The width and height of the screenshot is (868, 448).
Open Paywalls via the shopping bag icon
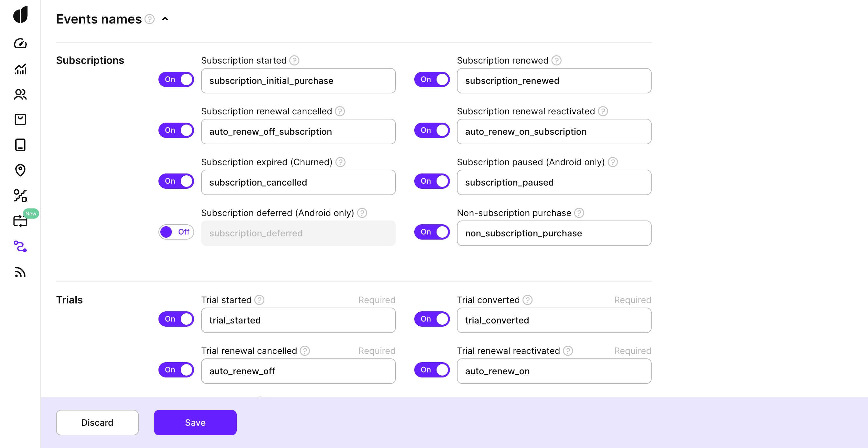pos(20,119)
